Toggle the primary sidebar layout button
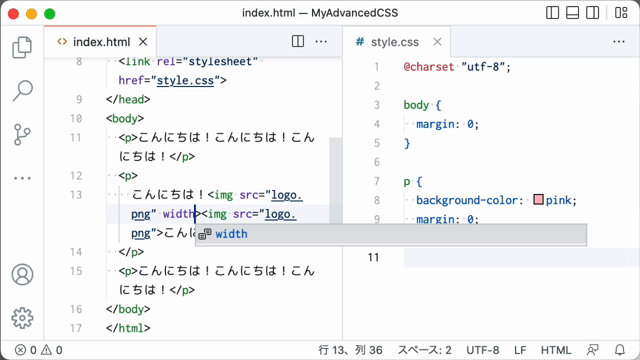The height and width of the screenshot is (360, 640). [552, 13]
